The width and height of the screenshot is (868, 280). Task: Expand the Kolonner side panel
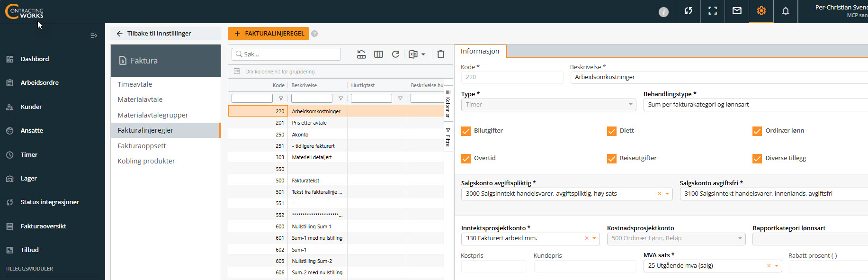(x=448, y=104)
